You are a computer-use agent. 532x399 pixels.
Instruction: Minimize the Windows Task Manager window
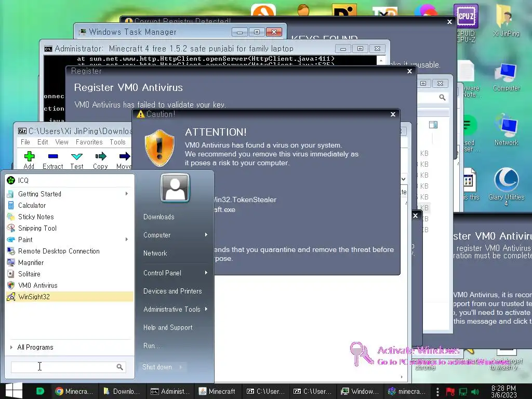point(240,32)
